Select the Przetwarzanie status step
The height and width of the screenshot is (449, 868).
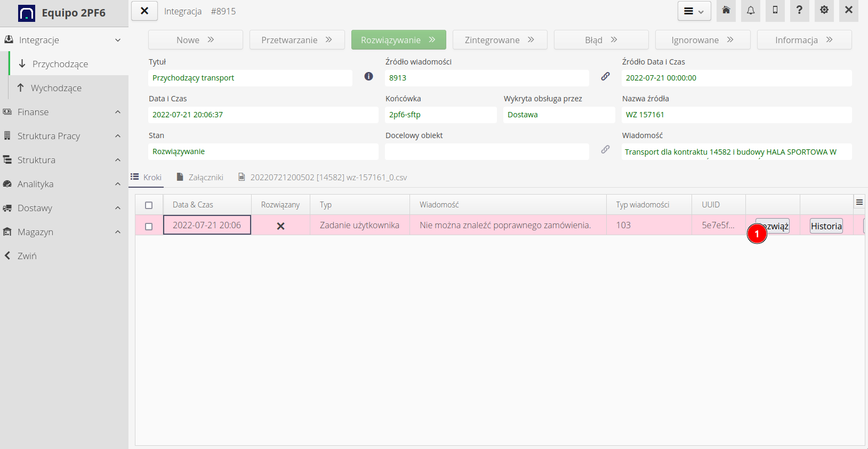297,40
